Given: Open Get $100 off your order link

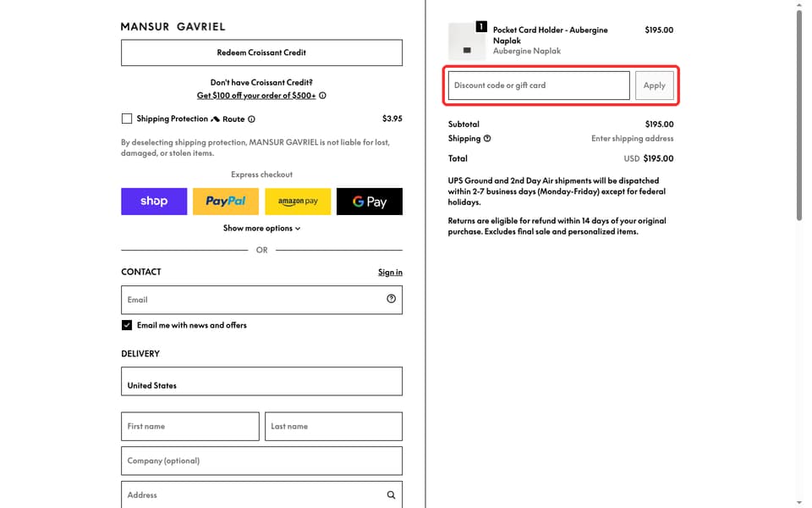Looking at the screenshot, I should coord(256,96).
